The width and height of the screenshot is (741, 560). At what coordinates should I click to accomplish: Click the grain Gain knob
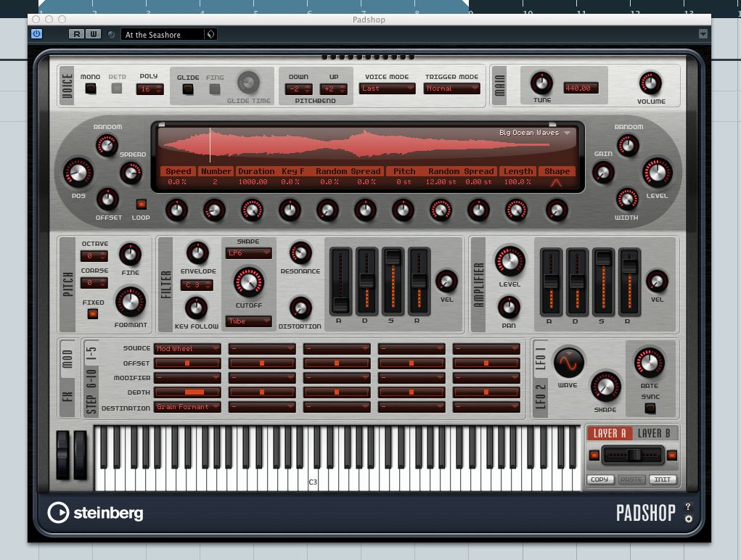(x=603, y=173)
